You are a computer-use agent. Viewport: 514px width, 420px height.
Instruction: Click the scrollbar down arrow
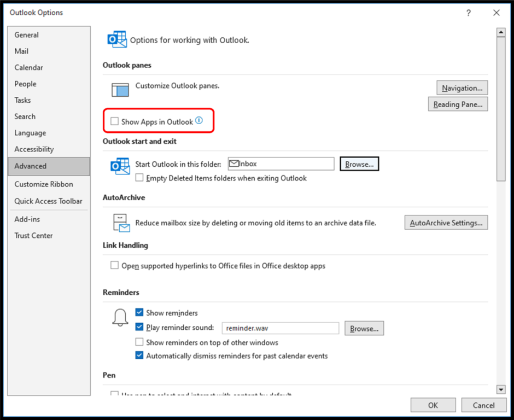[x=501, y=389]
